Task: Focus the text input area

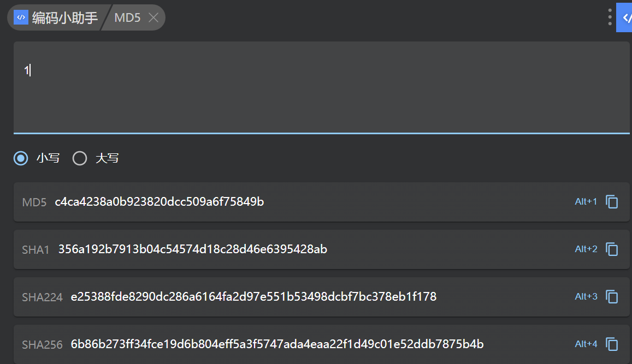Action: click(x=321, y=87)
